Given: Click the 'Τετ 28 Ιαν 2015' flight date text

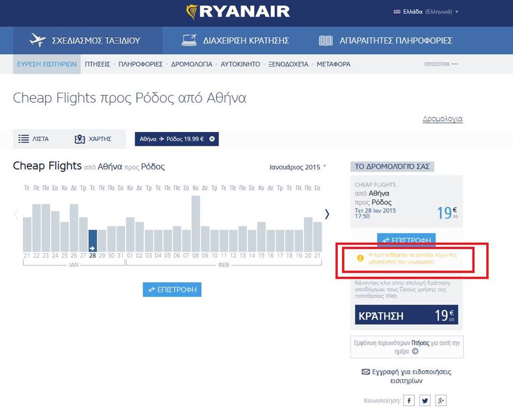Looking at the screenshot, I should (375, 211).
